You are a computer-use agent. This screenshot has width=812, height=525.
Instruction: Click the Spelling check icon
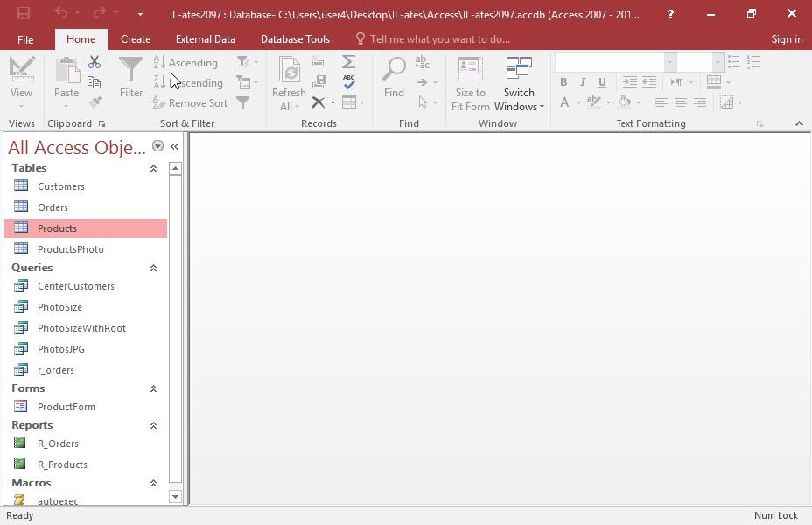[348, 81]
